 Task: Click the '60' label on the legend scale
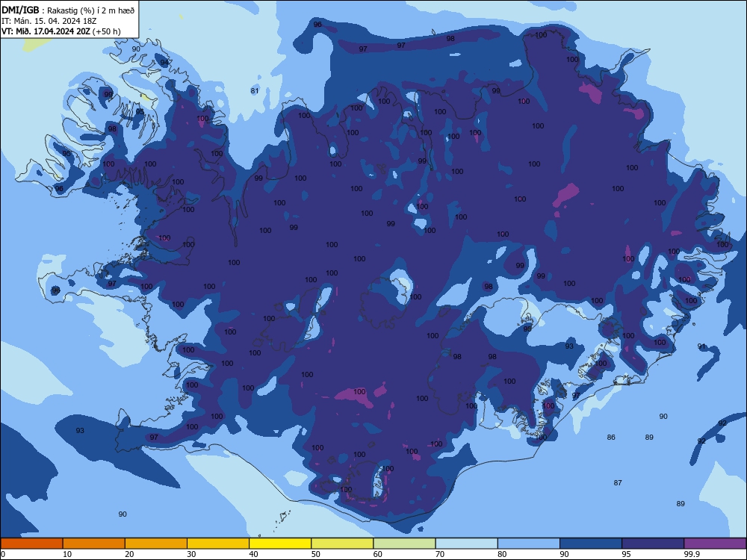(378, 554)
